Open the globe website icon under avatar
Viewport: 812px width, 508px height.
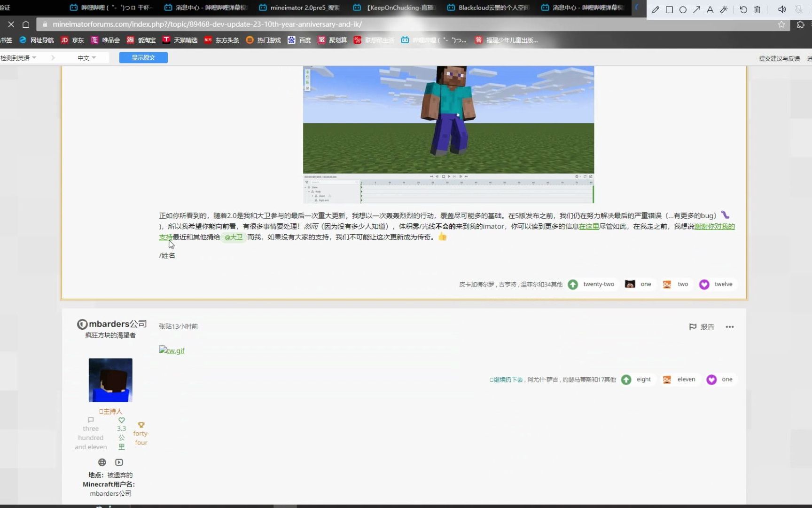tap(102, 462)
